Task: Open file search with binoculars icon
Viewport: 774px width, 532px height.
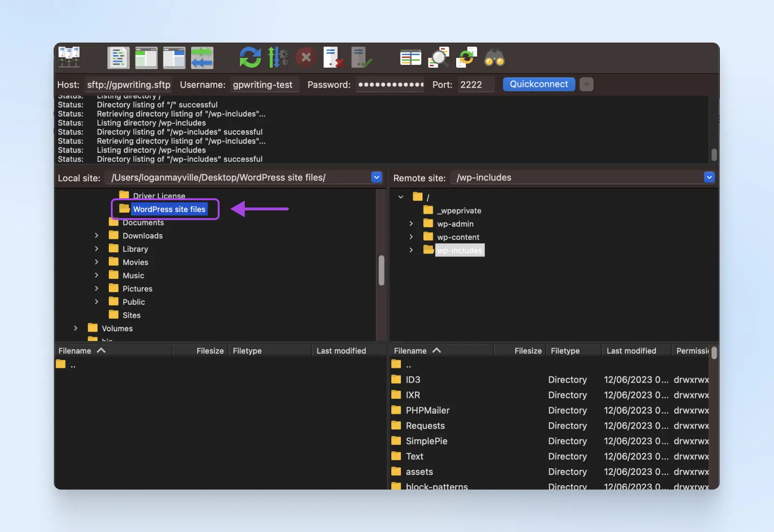Action: 494,58
